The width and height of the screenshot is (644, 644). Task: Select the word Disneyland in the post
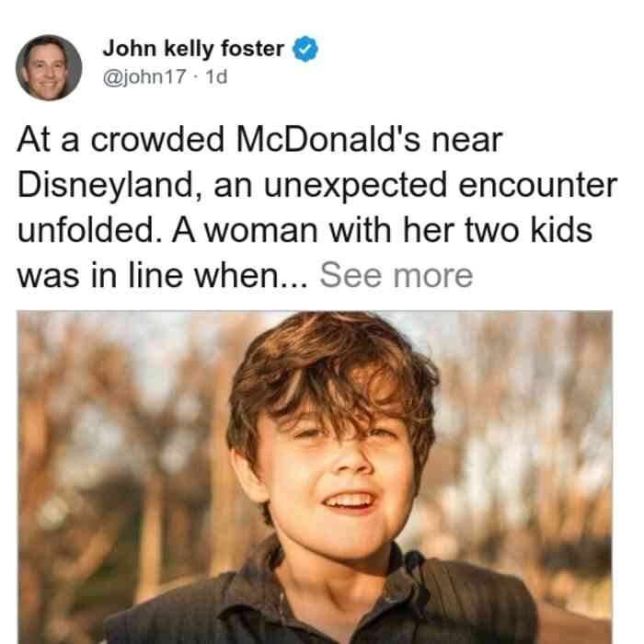pyautogui.click(x=109, y=186)
